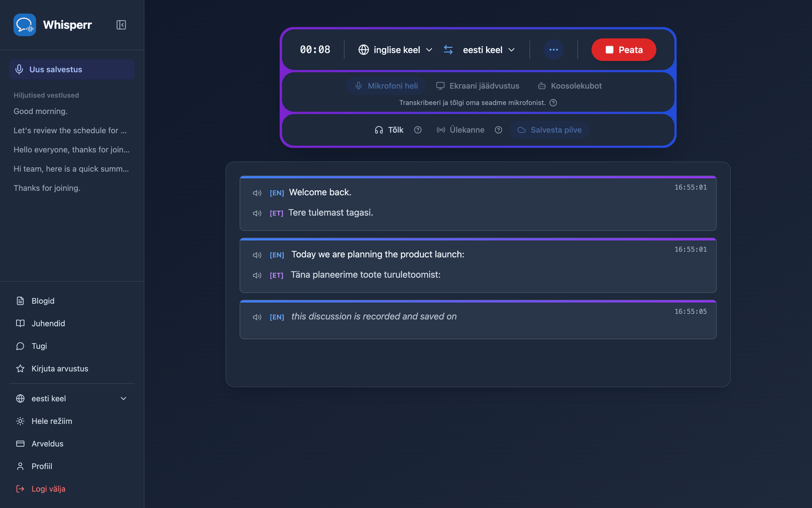Click [EN] tag before 'Welcome back.'
The image size is (812, 508).
(277, 193)
